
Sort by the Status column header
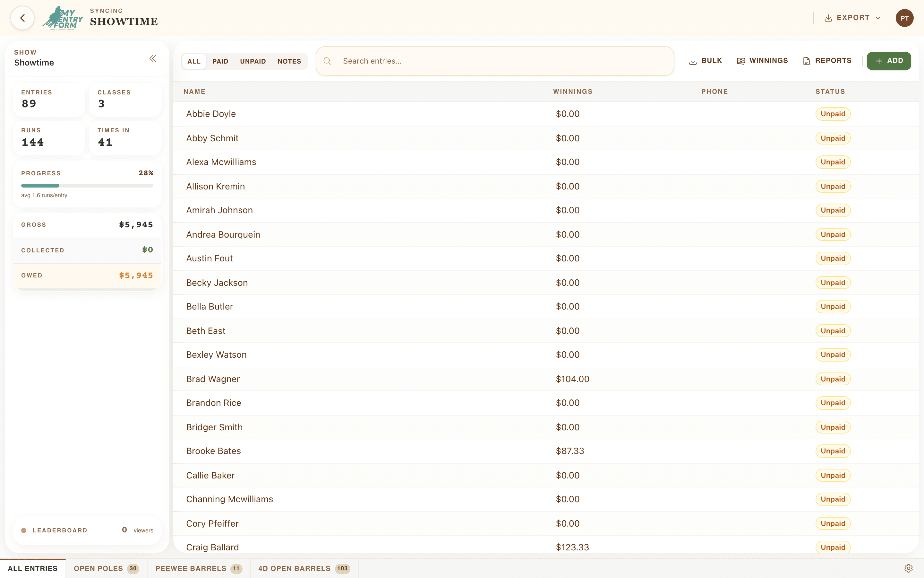[x=830, y=92]
